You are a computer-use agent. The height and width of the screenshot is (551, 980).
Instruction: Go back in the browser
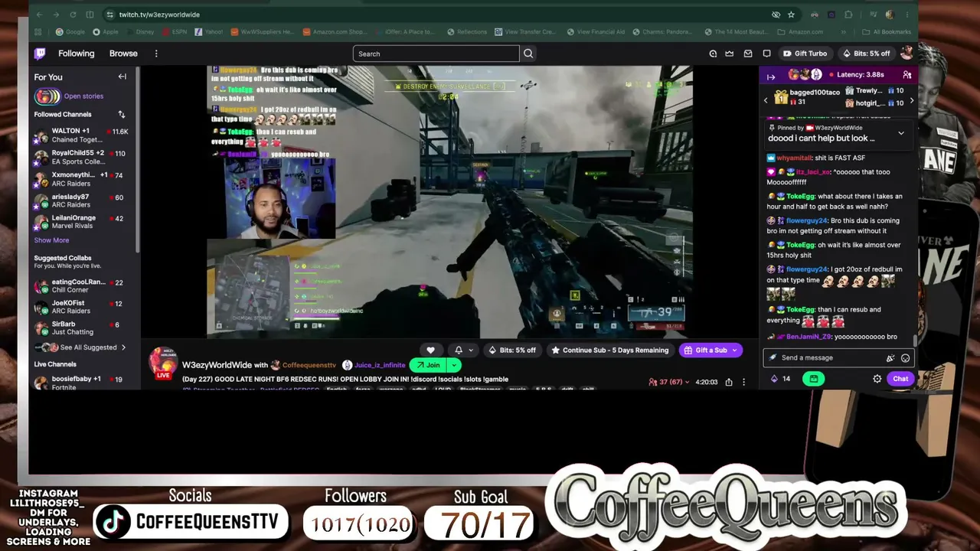point(40,15)
